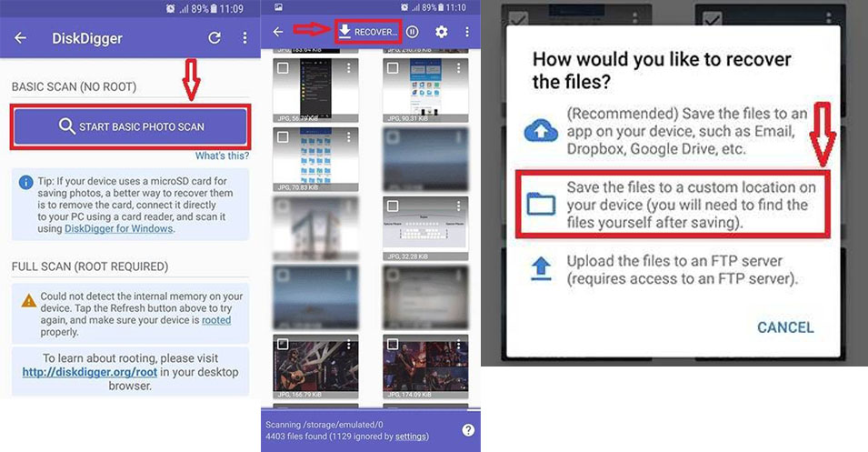Open the diskdigger.org/root link
This screenshot has width=868, height=452.
(x=90, y=372)
